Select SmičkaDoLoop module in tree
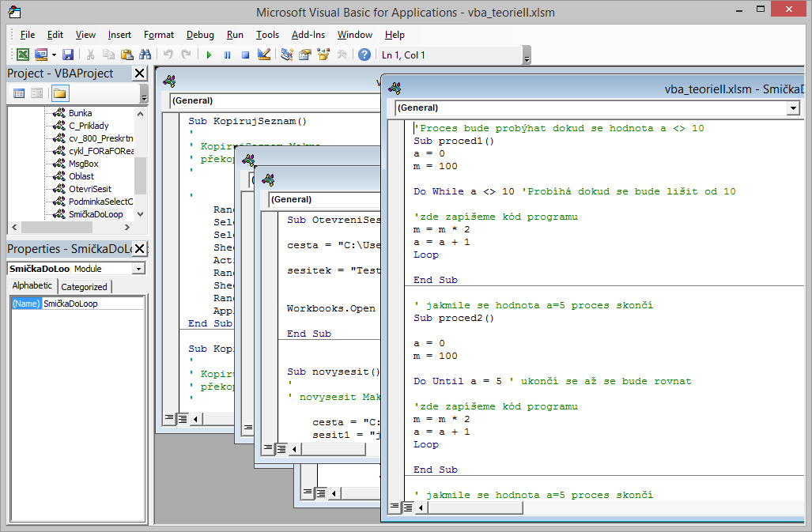Image resolution: width=812 pixels, height=532 pixels. point(96,214)
